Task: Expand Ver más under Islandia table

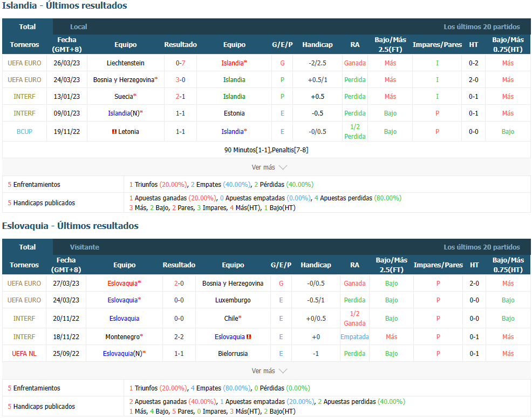Action: pos(269,167)
